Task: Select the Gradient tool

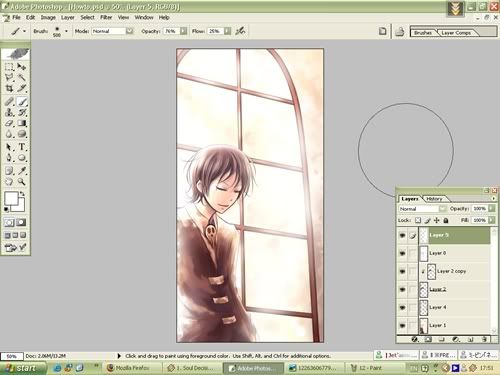Action: pos(22,123)
